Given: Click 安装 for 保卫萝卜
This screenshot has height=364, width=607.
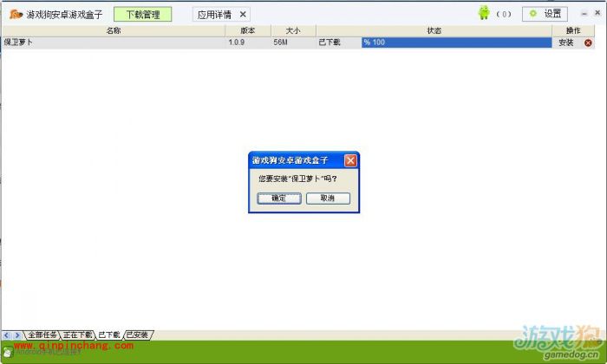Looking at the screenshot, I should pos(566,42).
